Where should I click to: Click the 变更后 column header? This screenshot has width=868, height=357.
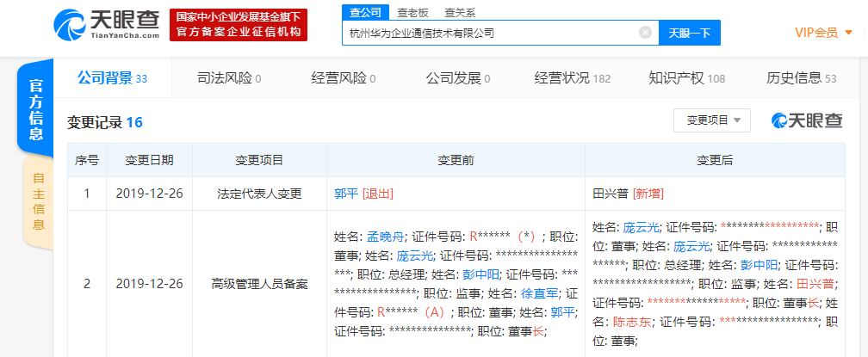pyautogui.click(x=715, y=160)
